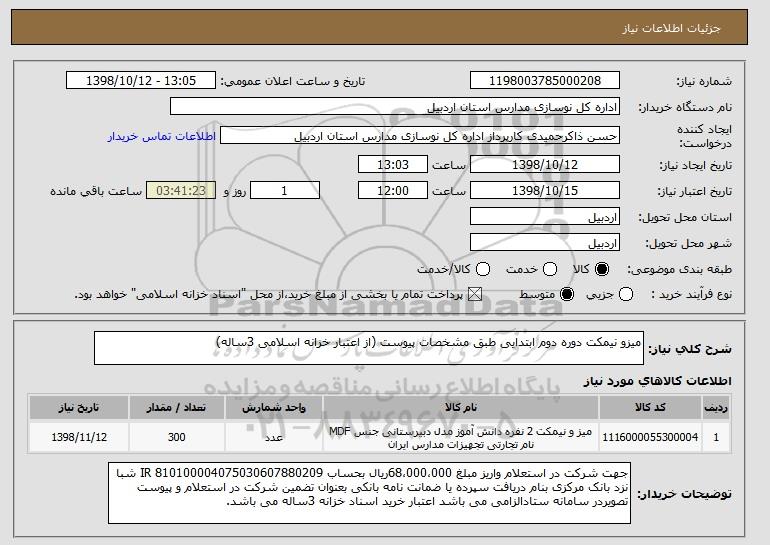
Task: Choose the جزیی purchase process option
Action: pyautogui.click(x=626, y=295)
